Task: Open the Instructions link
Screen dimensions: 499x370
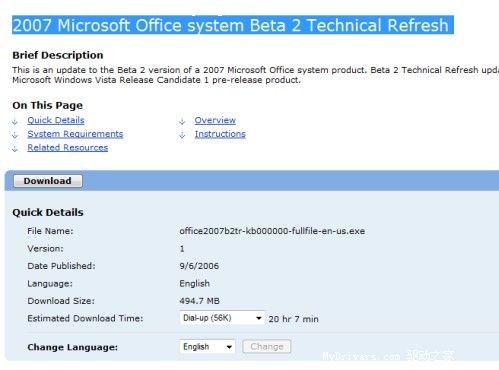Action: [x=220, y=134]
